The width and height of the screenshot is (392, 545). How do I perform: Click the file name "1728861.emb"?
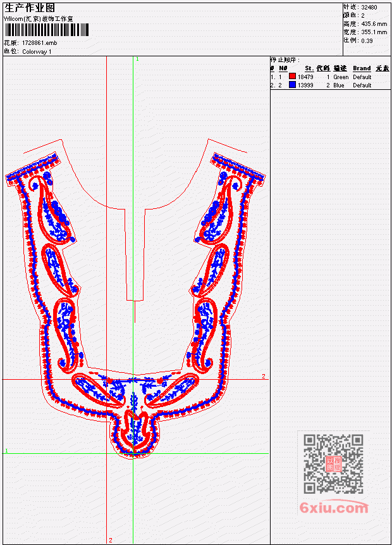(x=40, y=43)
